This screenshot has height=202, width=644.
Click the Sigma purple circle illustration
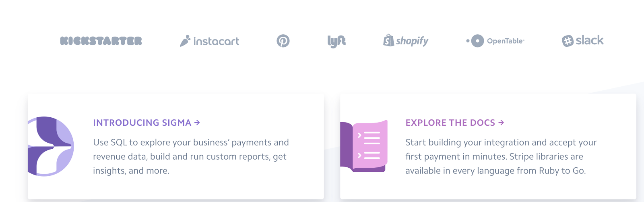(x=51, y=146)
